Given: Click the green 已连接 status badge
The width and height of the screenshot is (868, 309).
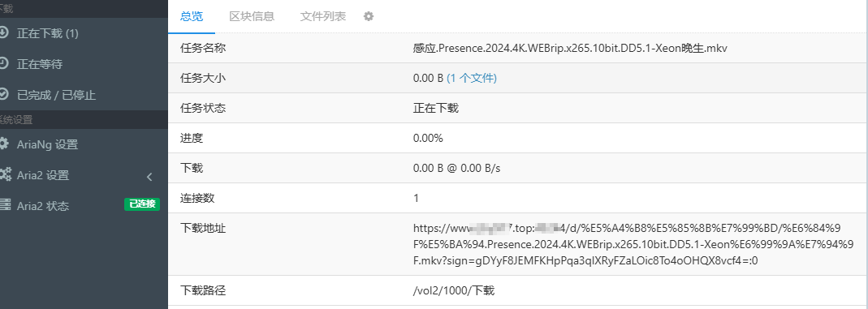Looking at the screenshot, I should point(142,204).
